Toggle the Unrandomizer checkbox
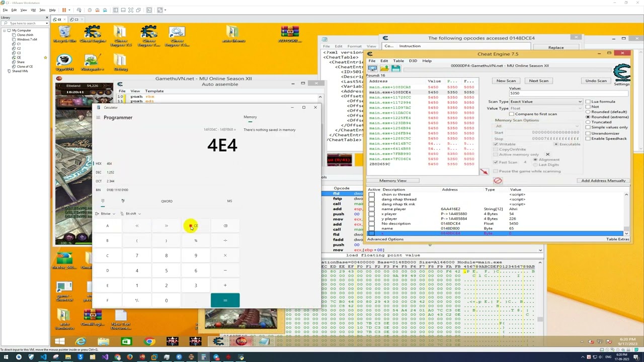This screenshot has height=362, width=644. (588, 133)
